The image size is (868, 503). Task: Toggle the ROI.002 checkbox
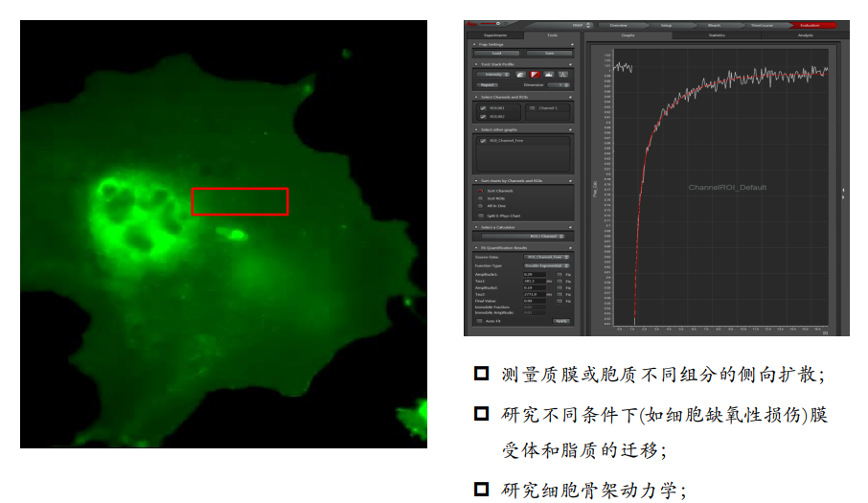point(483,117)
